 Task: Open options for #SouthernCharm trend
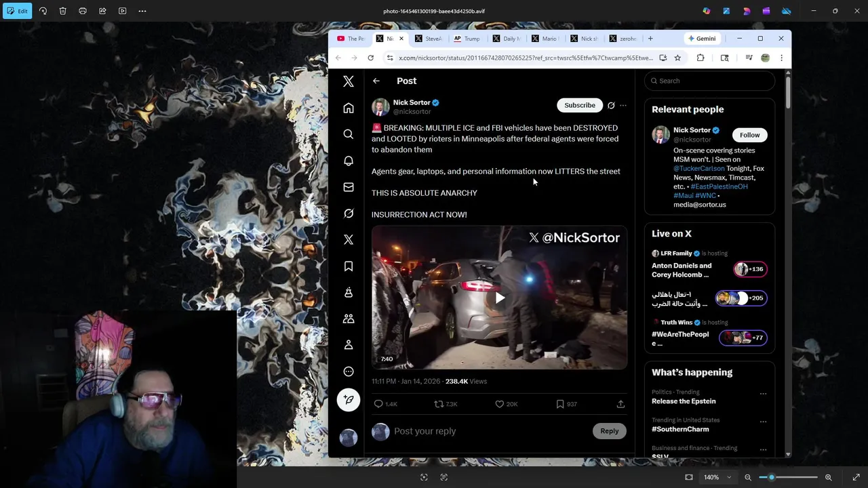click(763, 422)
